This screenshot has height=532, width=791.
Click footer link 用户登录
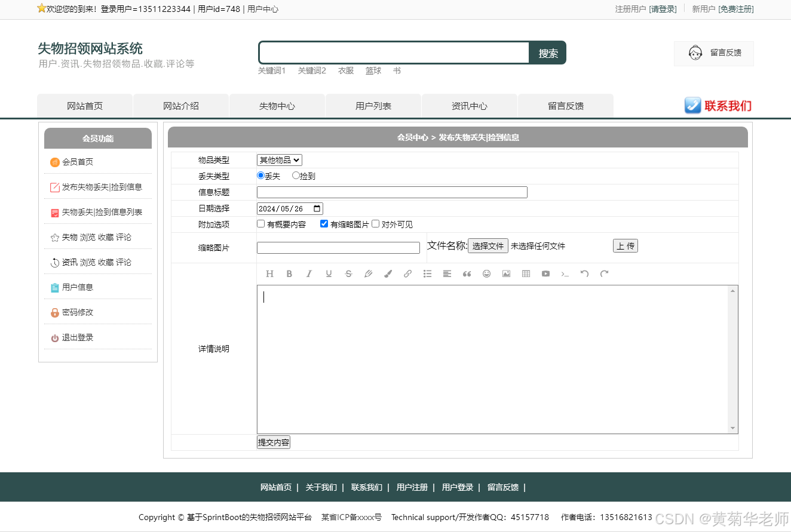pyautogui.click(x=458, y=487)
